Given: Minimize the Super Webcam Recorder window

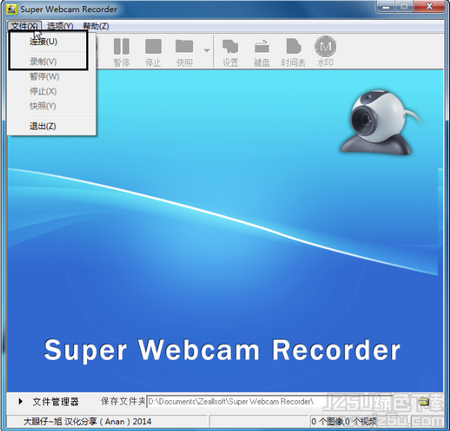Looking at the screenshot, I should pos(386,7).
